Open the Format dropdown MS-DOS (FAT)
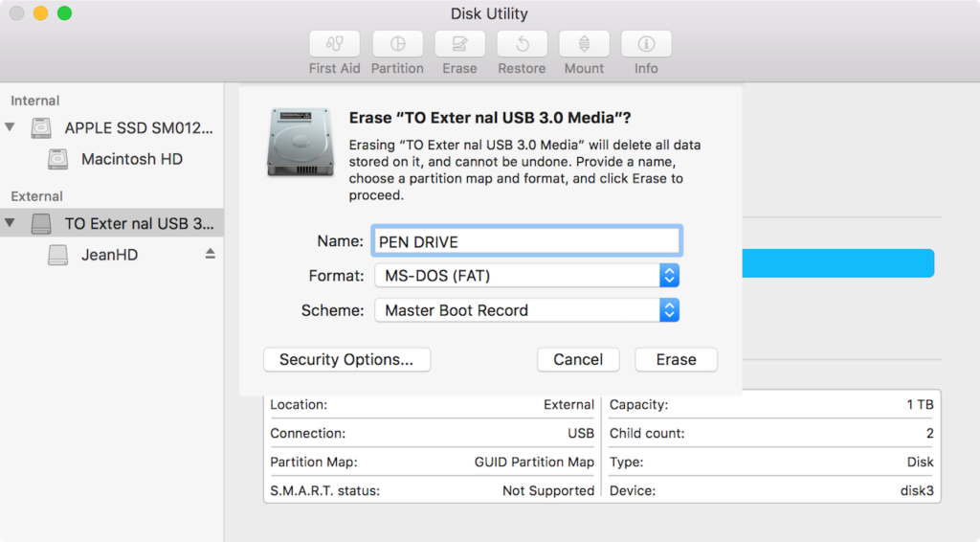The image size is (980, 542). point(527,276)
